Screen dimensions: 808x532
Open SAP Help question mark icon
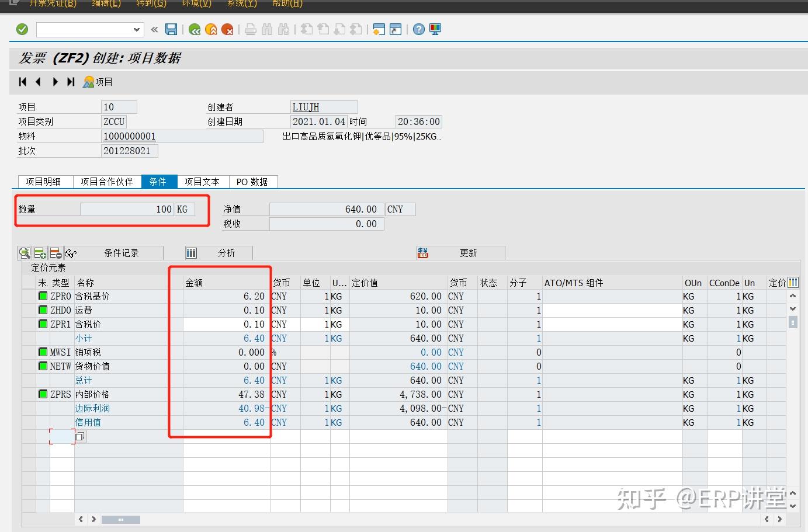point(419,29)
